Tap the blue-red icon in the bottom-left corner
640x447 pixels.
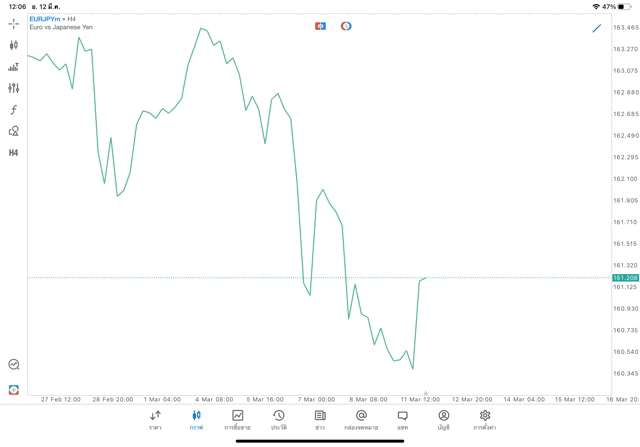[x=13, y=390]
